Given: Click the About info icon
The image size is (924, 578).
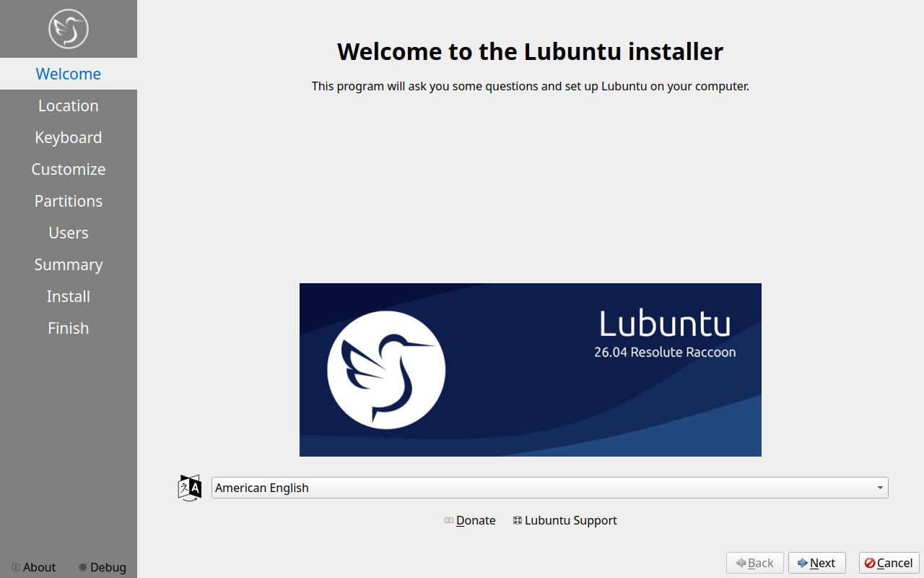Looking at the screenshot, I should point(16,567).
